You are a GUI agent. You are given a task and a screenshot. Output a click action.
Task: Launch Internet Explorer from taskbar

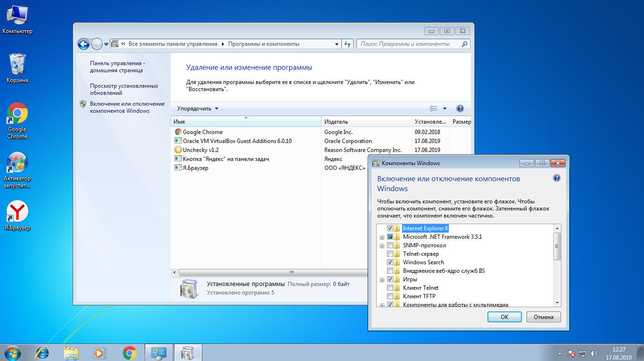(43, 353)
